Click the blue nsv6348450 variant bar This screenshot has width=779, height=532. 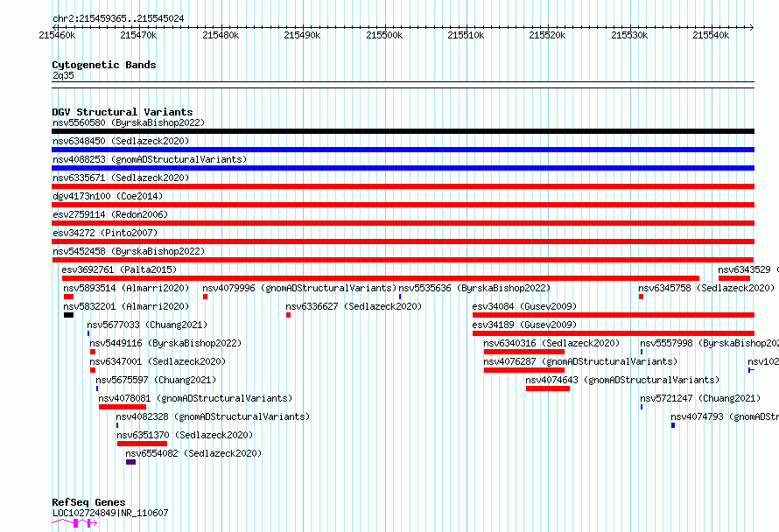tap(403, 150)
